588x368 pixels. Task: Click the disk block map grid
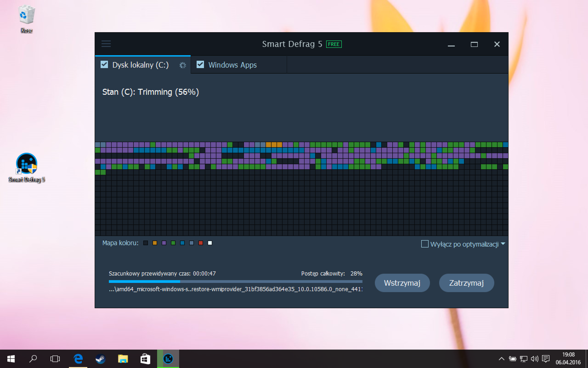(302, 189)
